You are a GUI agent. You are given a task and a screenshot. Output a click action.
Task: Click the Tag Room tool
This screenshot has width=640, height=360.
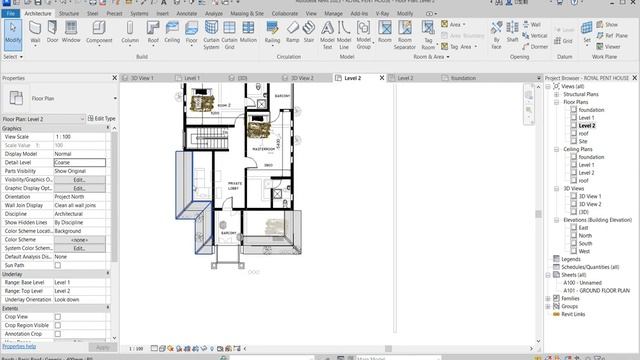point(428,35)
